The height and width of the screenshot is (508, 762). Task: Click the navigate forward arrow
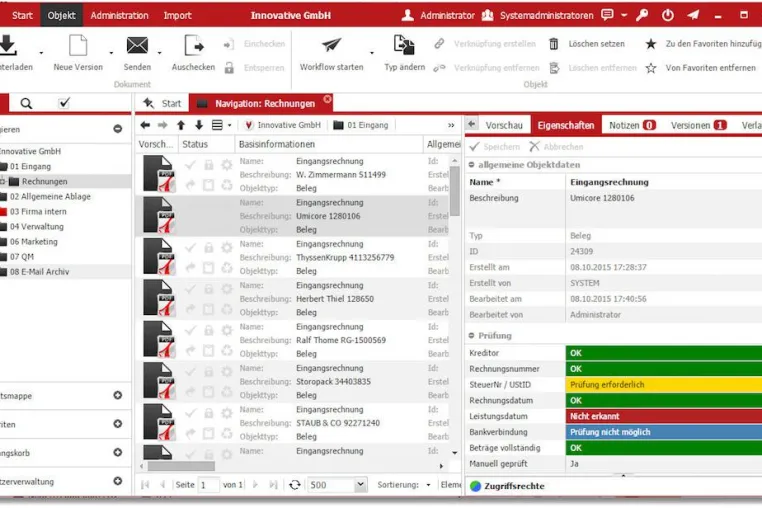click(x=163, y=125)
